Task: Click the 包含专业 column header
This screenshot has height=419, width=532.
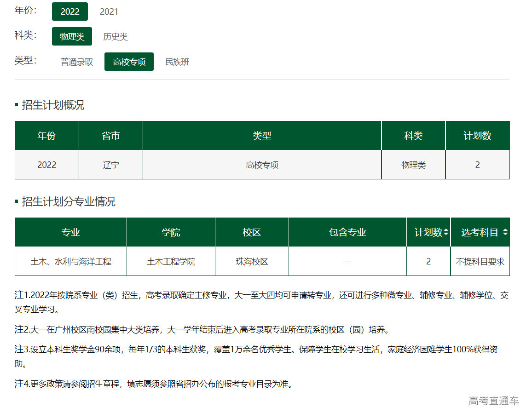Action: 347,233
